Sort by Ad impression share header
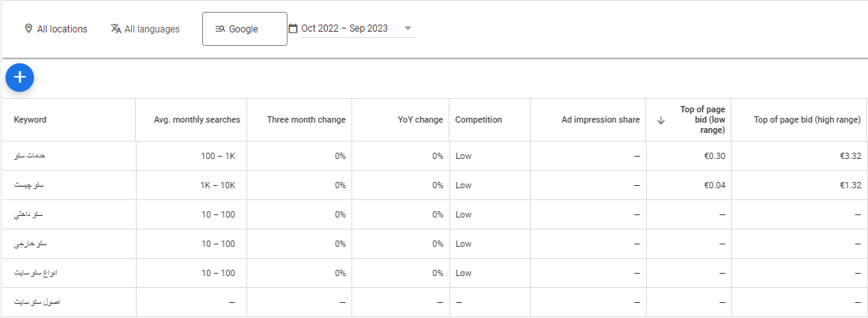Image resolution: width=868 pixels, height=318 pixels. tap(600, 120)
